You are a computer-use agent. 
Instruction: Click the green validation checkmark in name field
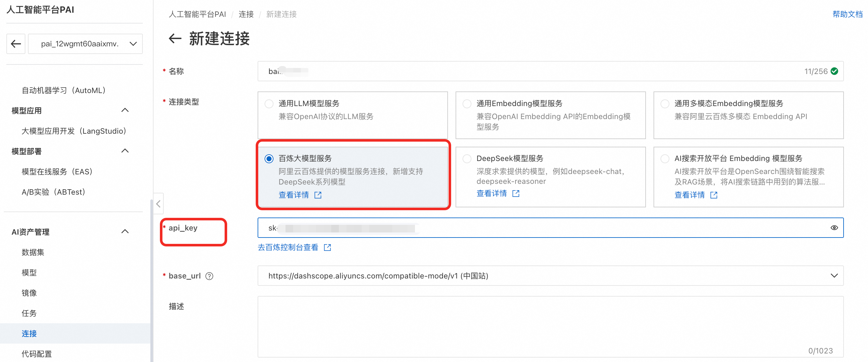834,71
